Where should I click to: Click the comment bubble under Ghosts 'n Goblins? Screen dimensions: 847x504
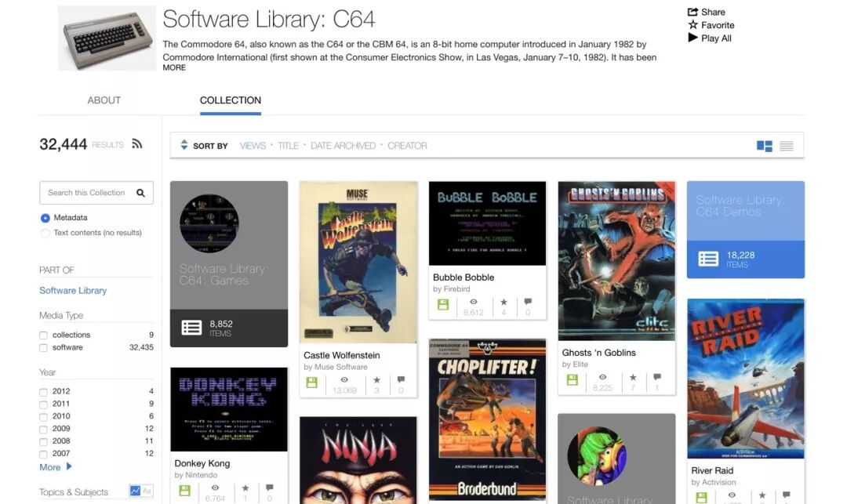click(657, 377)
